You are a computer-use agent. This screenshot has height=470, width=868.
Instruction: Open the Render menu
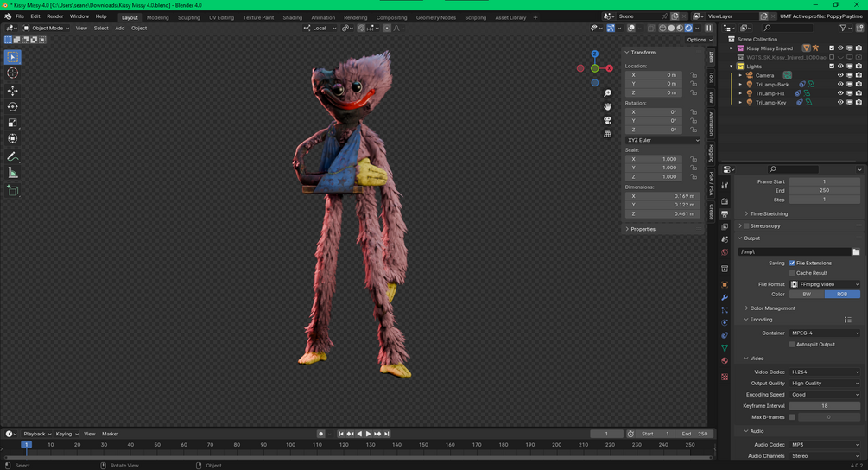pos(54,16)
